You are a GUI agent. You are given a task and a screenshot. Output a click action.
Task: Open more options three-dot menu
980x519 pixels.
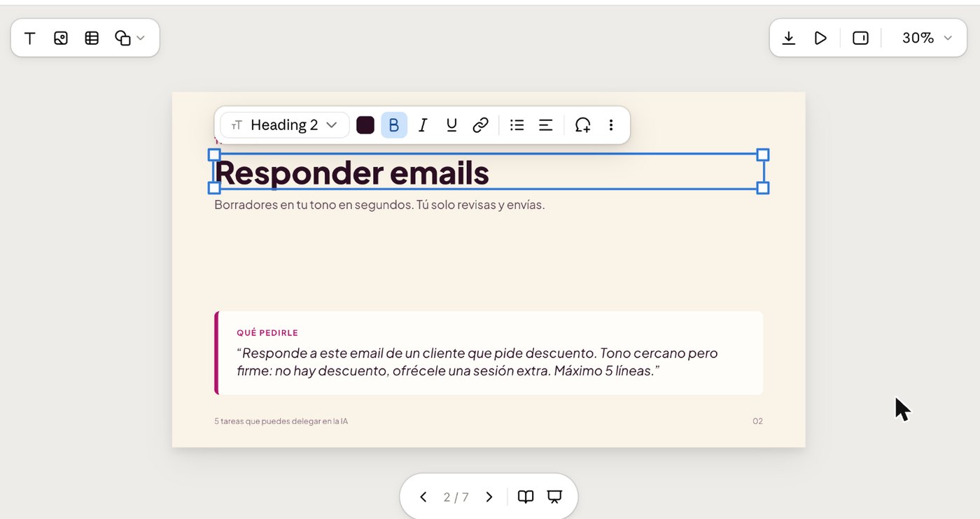[611, 125]
